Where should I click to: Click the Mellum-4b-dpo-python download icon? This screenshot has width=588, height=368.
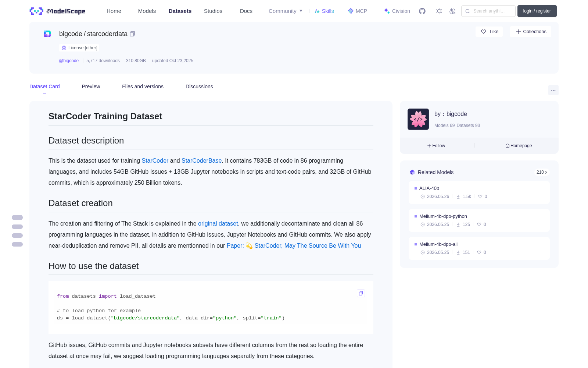[458, 224]
